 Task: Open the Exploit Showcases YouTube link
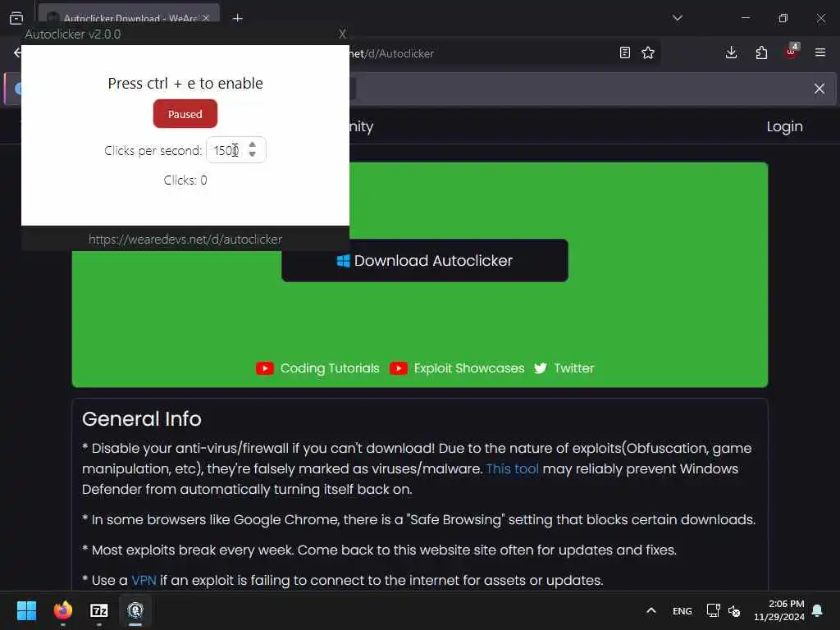click(469, 368)
